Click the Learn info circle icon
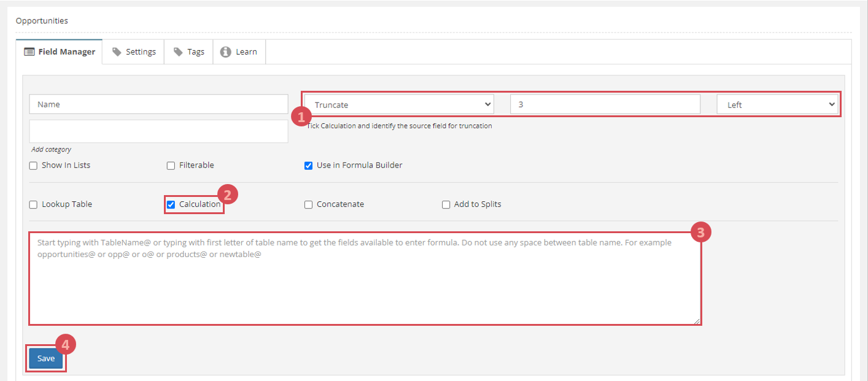868x381 pixels. 226,52
